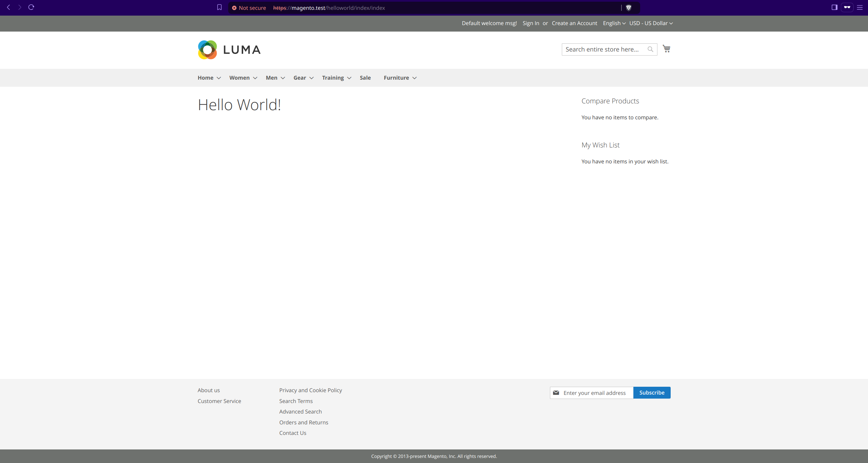Viewport: 868px width, 463px height.
Task: Open the USD - US Dollar currency dropdown
Action: tap(651, 23)
